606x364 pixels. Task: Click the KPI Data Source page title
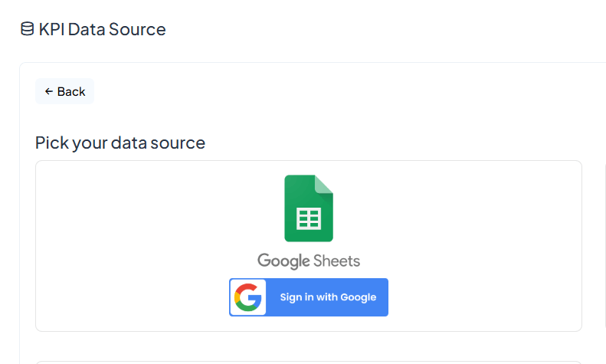(102, 29)
